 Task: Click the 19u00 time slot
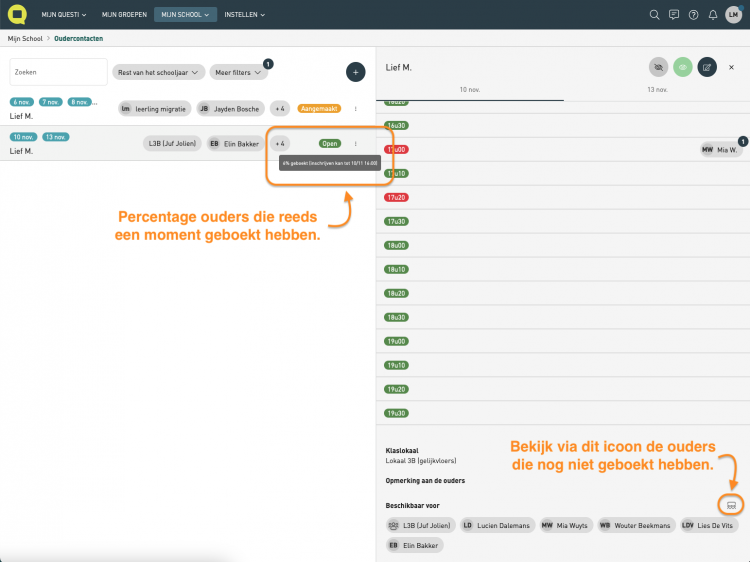[x=396, y=341]
